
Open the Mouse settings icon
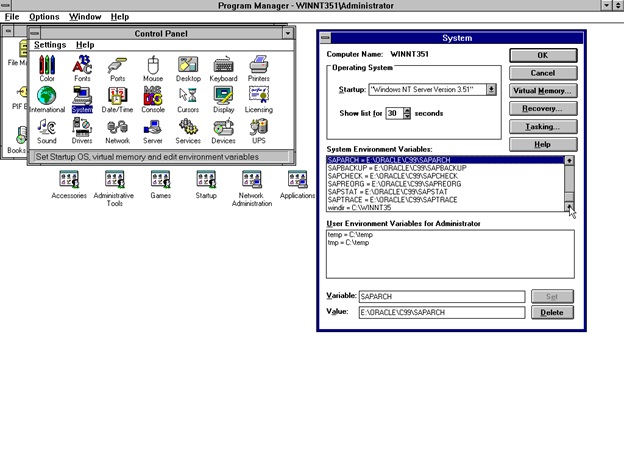(x=152, y=66)
